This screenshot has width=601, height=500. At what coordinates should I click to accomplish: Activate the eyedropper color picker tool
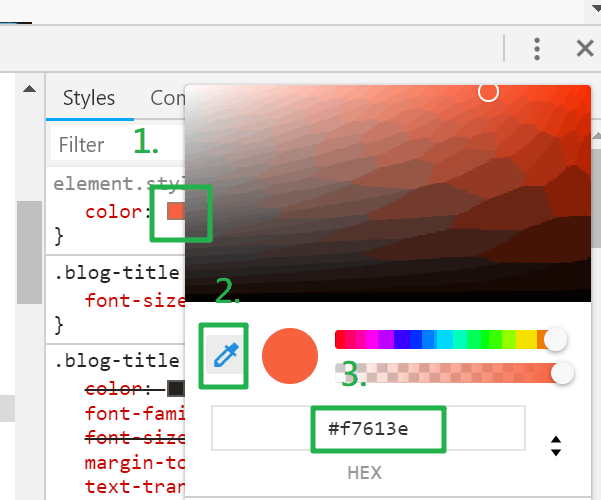click(x=226, y=356)
